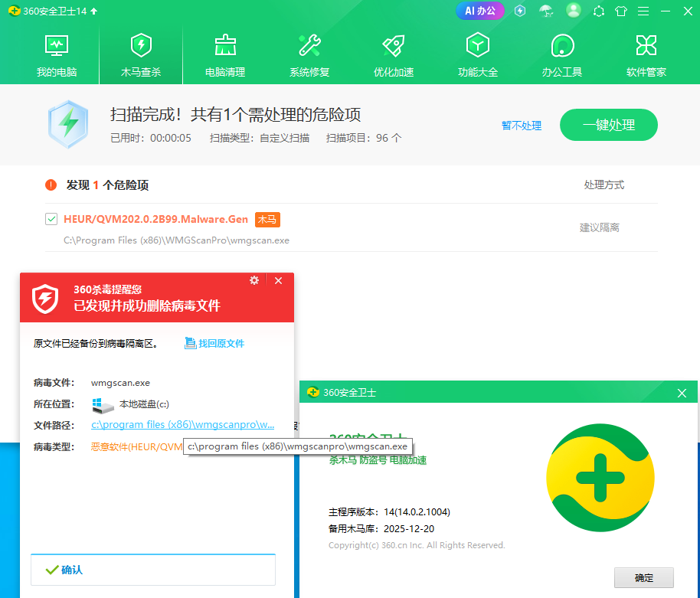Click the 一键处理 button
The height and width of the screenshot is (598, 700).
pyautogui.click(x=609, y=125)
